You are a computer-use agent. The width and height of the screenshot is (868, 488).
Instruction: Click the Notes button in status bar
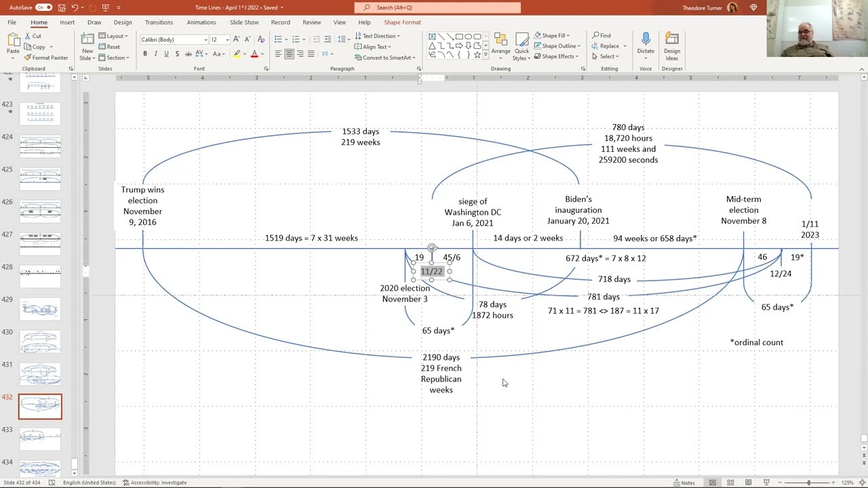point(684,483)
